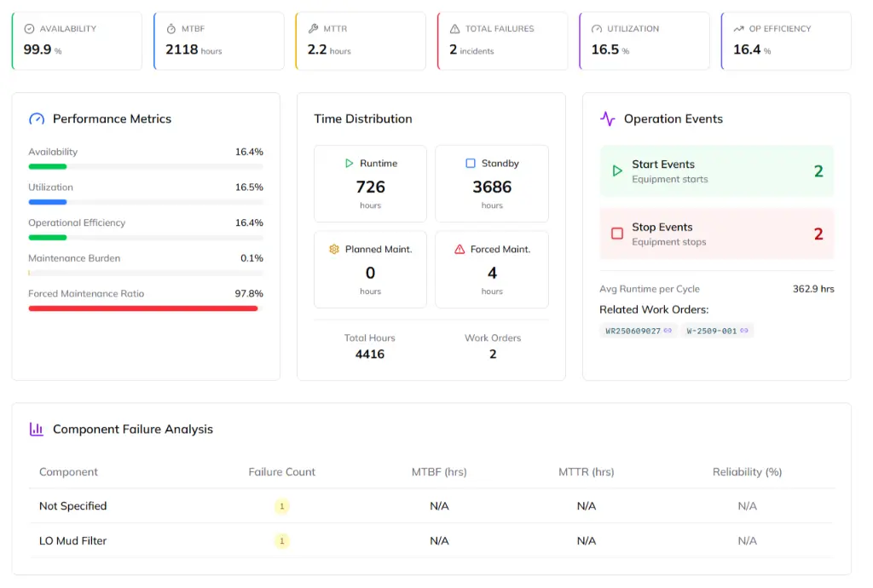
Task: Click the Planned Maint. gear icon
Action: 334,250
